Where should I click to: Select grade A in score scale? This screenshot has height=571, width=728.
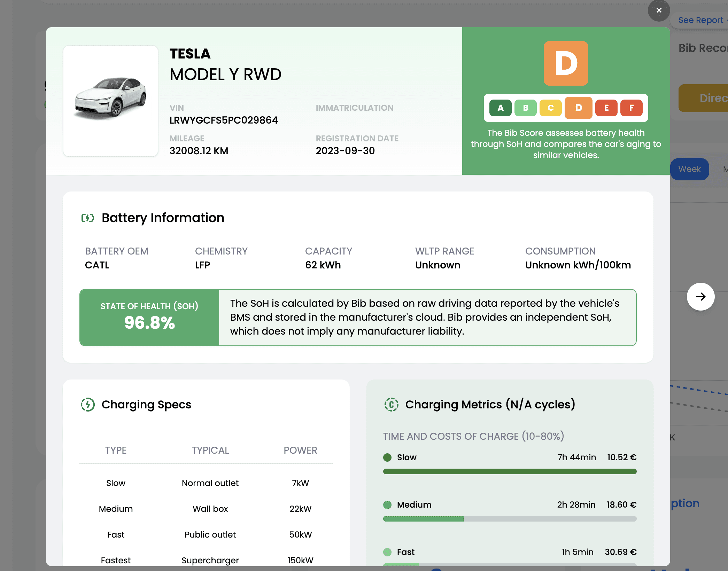coord(500,108)
